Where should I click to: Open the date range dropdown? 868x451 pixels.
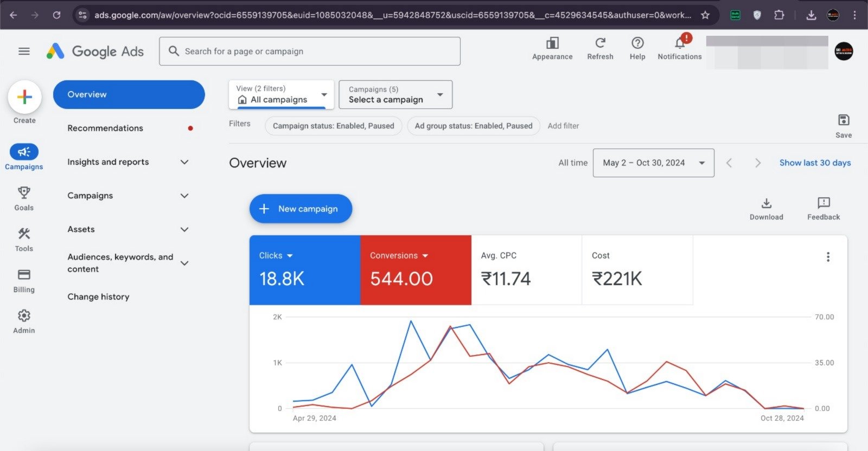pyautogui.click(x=653, y=163)
